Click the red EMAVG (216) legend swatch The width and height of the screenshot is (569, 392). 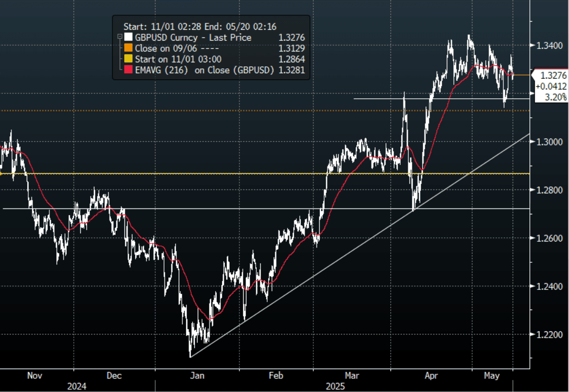128,69
